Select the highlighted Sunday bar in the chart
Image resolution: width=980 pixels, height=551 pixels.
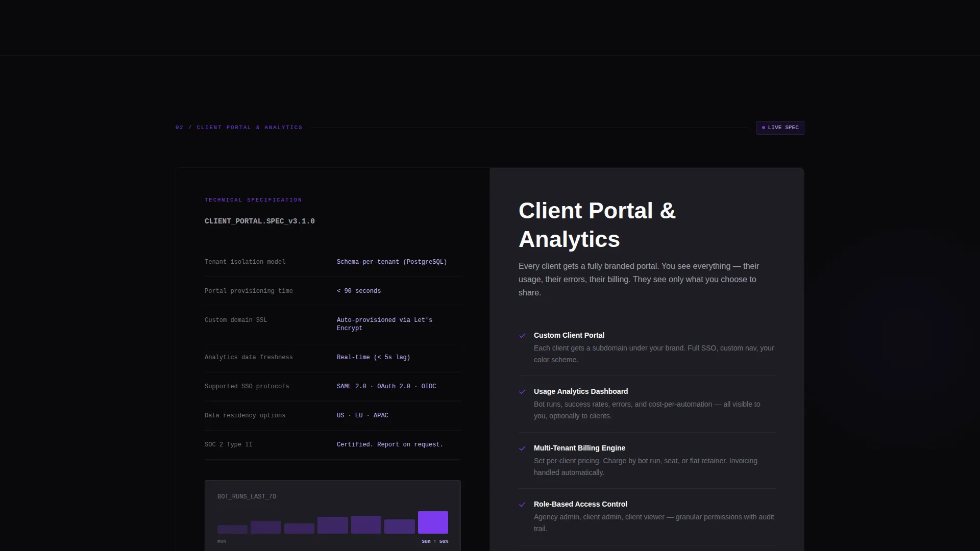pos(433,522)
